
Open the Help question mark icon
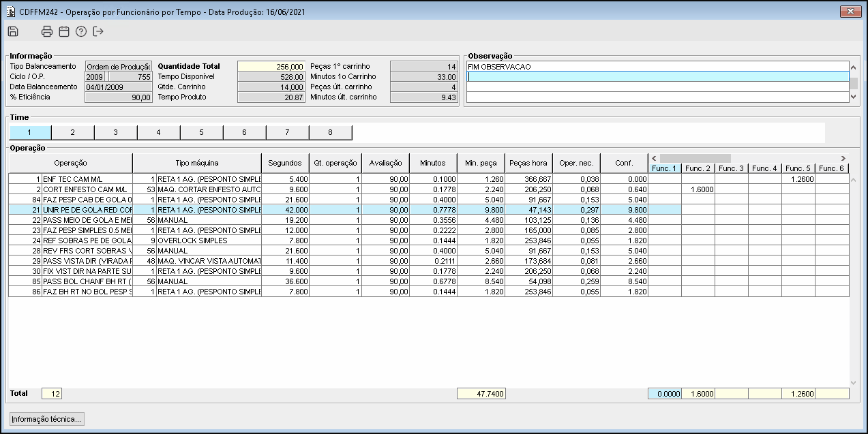click(x=81, y=31)
